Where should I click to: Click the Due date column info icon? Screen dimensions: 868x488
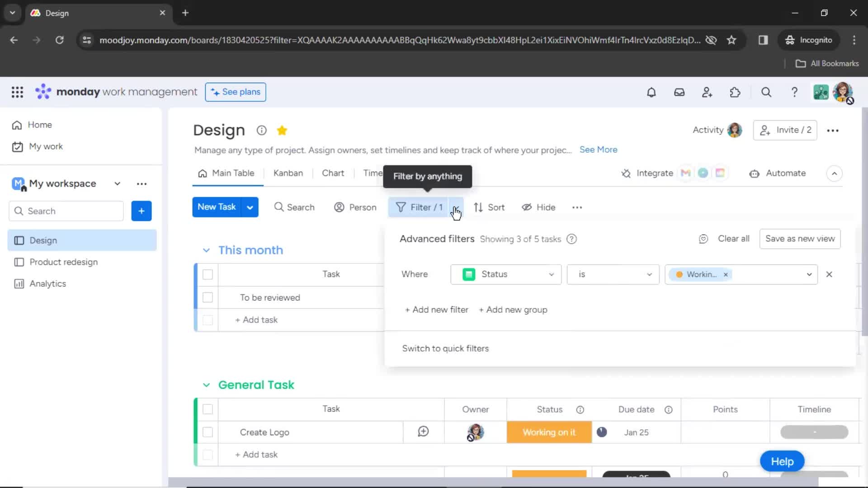[x=668, y=409]
